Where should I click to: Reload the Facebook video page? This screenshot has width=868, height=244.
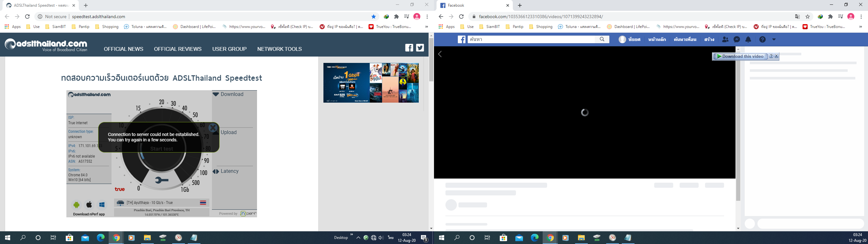462,17
